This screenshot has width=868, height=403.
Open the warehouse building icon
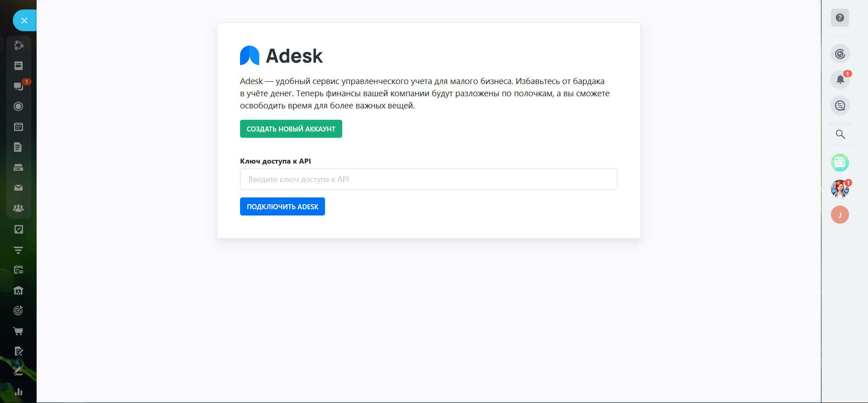click(19, 291)
